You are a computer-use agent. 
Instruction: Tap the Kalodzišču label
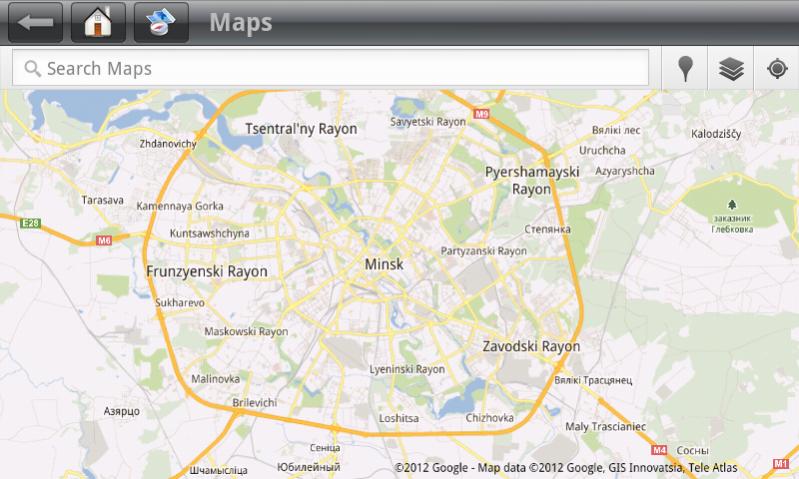click(x=716, y=134)
